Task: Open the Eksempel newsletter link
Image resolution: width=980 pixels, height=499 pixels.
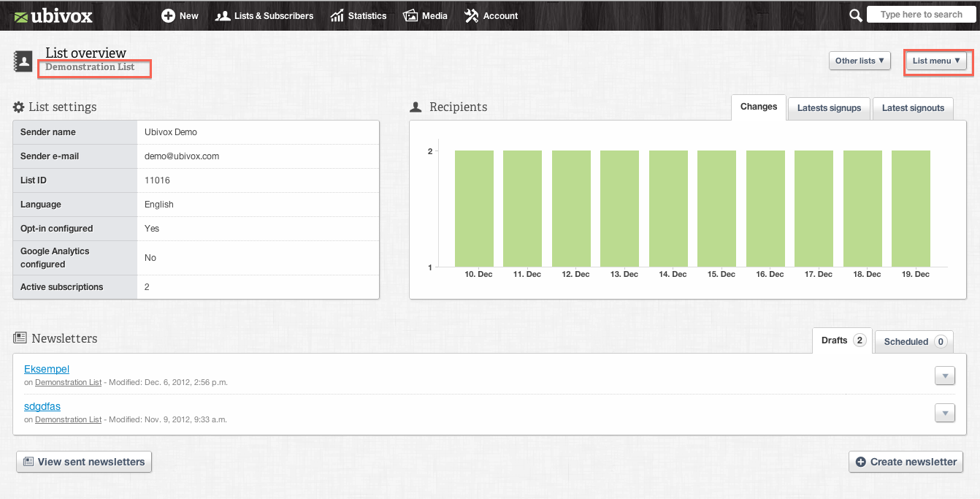Action: [47, 369]
